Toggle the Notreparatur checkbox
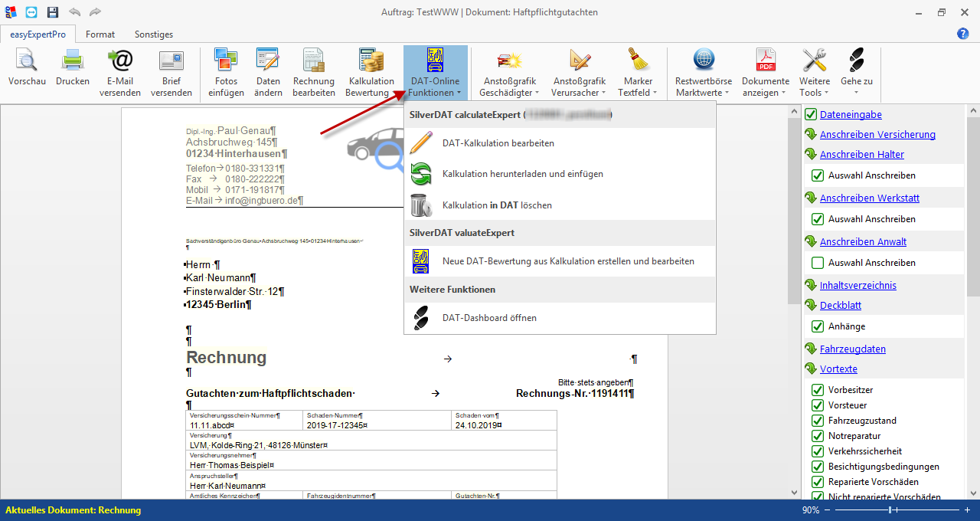980x521 pixels. [x=818, y=436]
